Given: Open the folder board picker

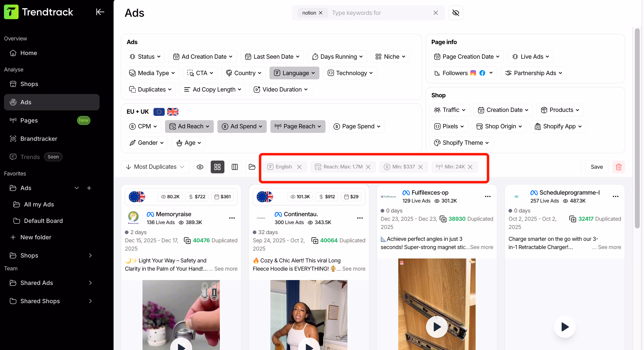Looking at the screenshot, I should (x=252, y=167).
